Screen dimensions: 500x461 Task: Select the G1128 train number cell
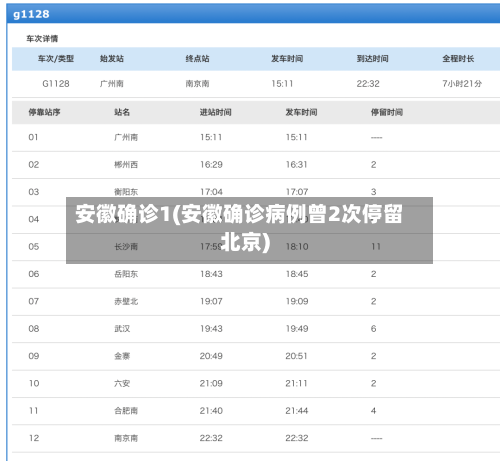(56, 84)
